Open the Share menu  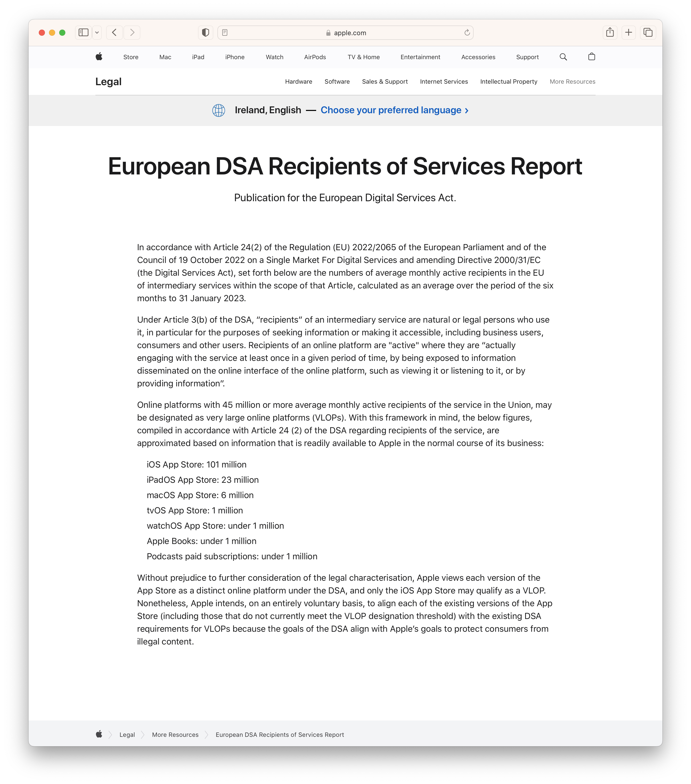coord(610,33)
